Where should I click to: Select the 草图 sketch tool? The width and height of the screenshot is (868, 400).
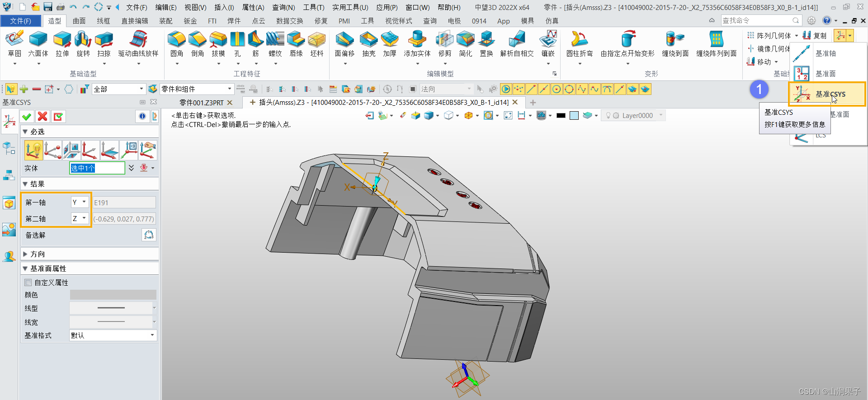coord(14,44)
